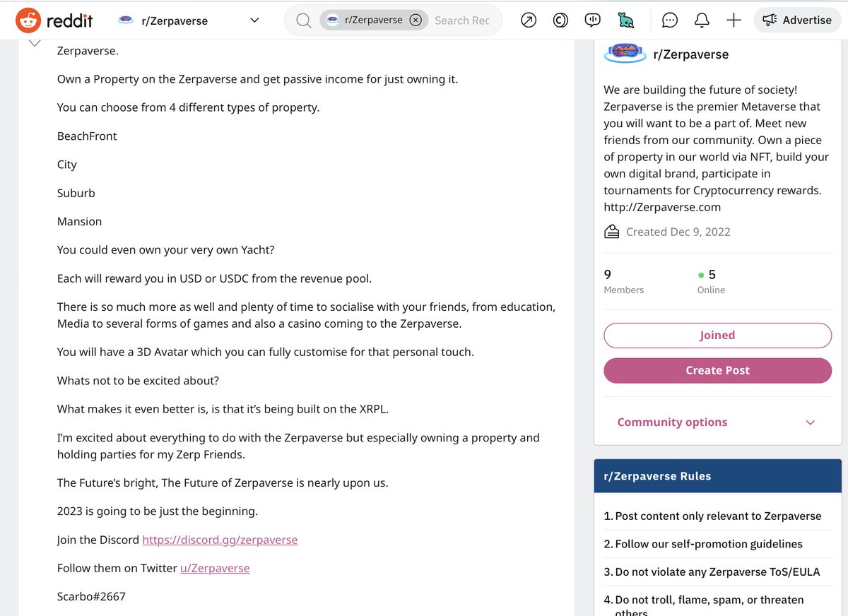Open the u/Zerpaverse user link

pos(215,568)
